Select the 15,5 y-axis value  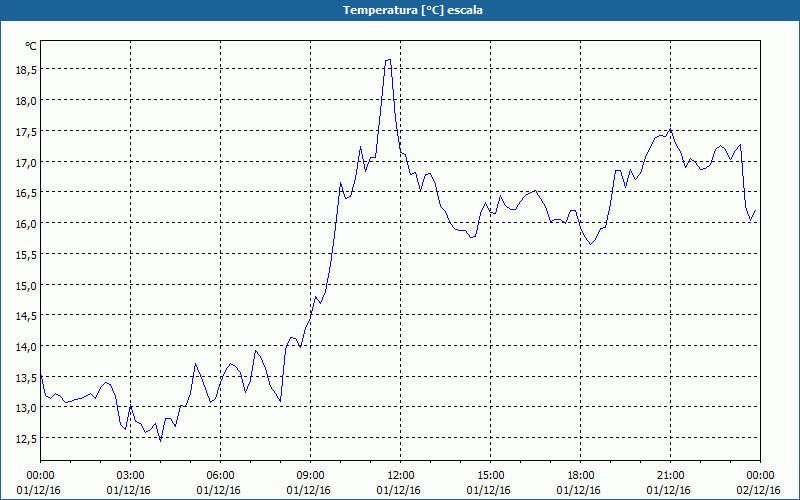pyautogui.click(x=26, y=255)
